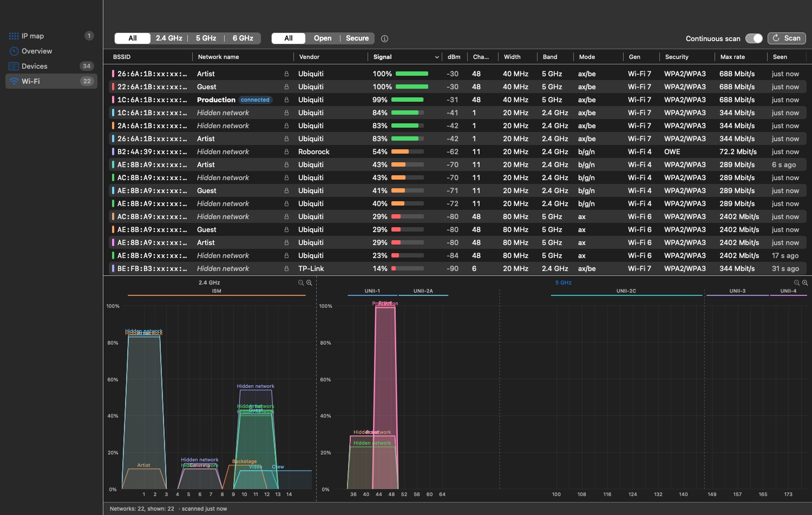
Task: Zoom in the 5 GHz chart
Action: click(x=805, y=282)
